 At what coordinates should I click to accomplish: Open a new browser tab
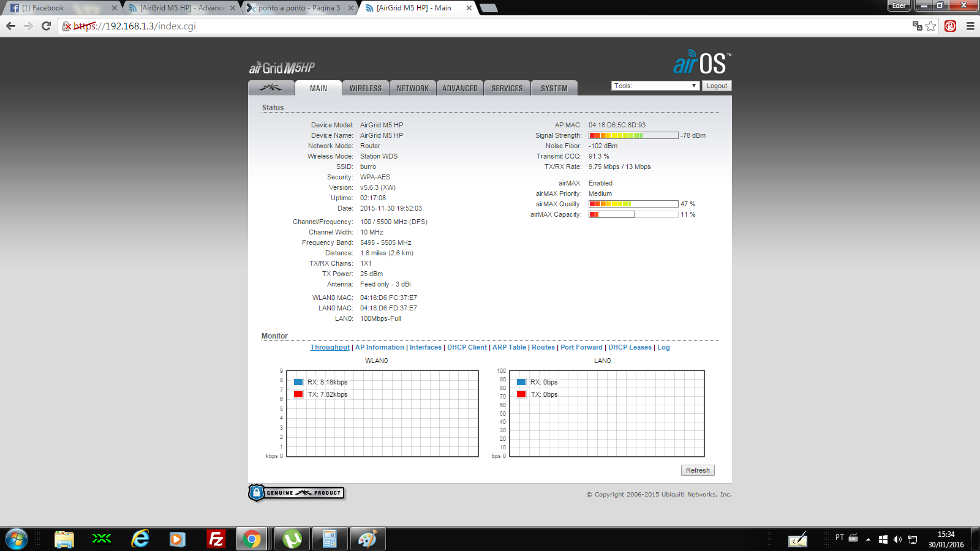(x=488, y=8)
